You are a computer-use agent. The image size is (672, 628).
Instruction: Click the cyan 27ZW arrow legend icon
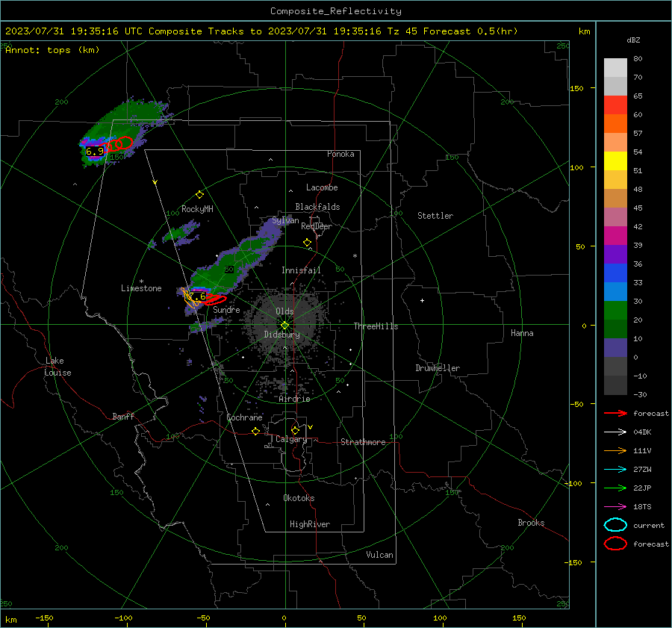tap(615, 470)
